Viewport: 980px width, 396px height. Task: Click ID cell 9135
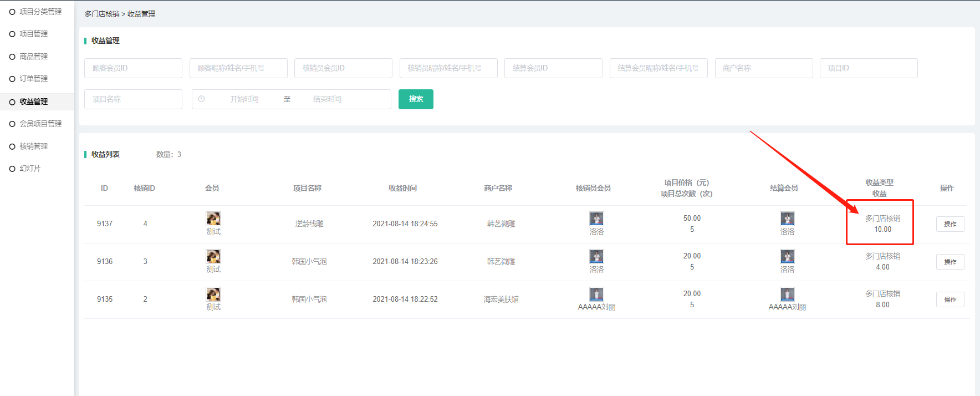click(105, 299)
